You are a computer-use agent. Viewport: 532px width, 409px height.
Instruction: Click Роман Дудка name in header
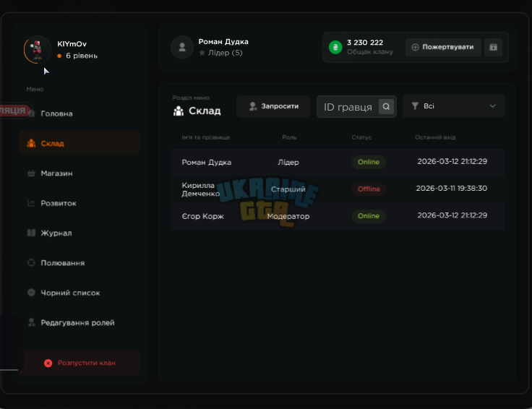pos(223,41)
